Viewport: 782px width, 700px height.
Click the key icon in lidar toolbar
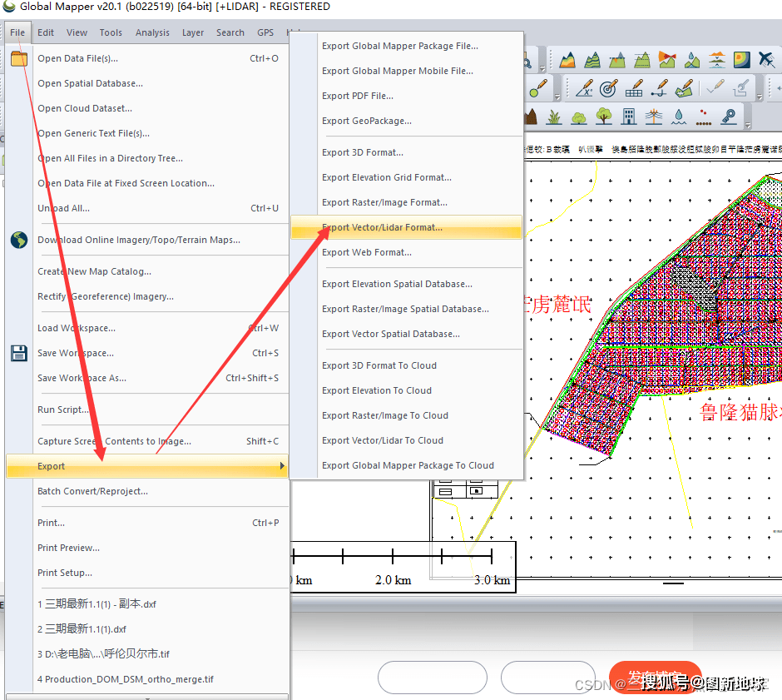click(x=729, y=117)
